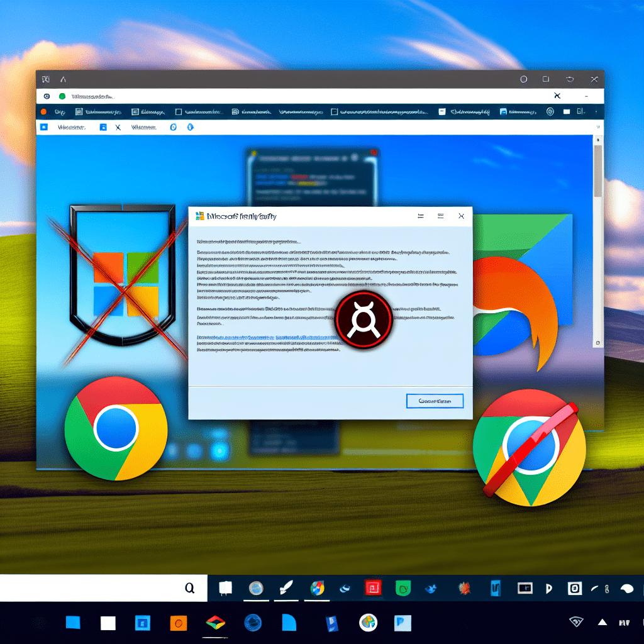Image resolution: width=644 pixels, height=644 pixels.
Task: Click the large Chrome logo at bottom left
Action: click(116, 429)
